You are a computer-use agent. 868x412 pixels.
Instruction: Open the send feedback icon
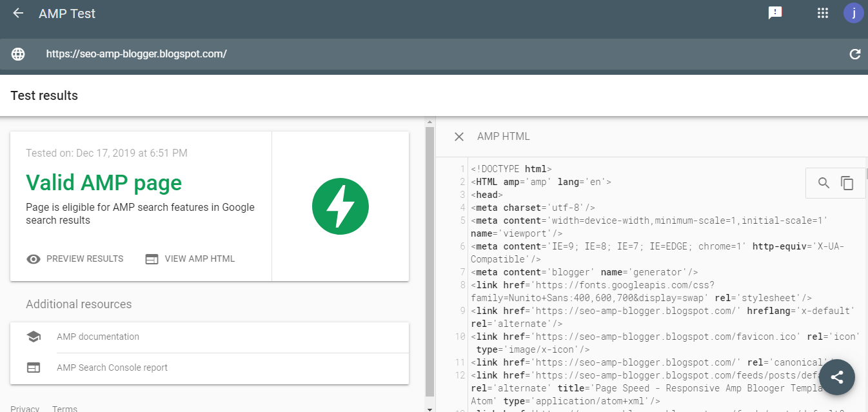point(774,13)
